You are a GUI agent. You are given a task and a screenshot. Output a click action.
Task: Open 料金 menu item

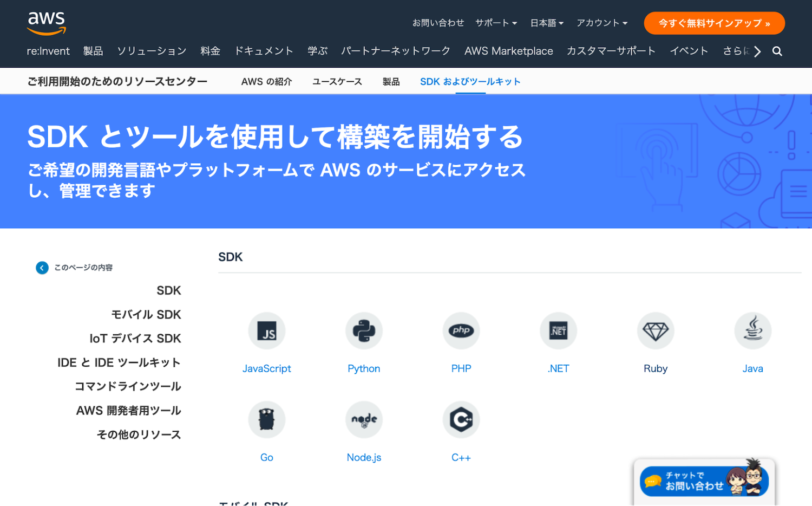point(210,51)
